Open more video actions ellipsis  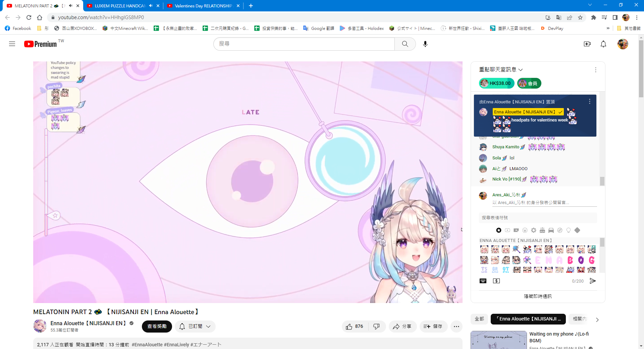click(x=457, y=327)
